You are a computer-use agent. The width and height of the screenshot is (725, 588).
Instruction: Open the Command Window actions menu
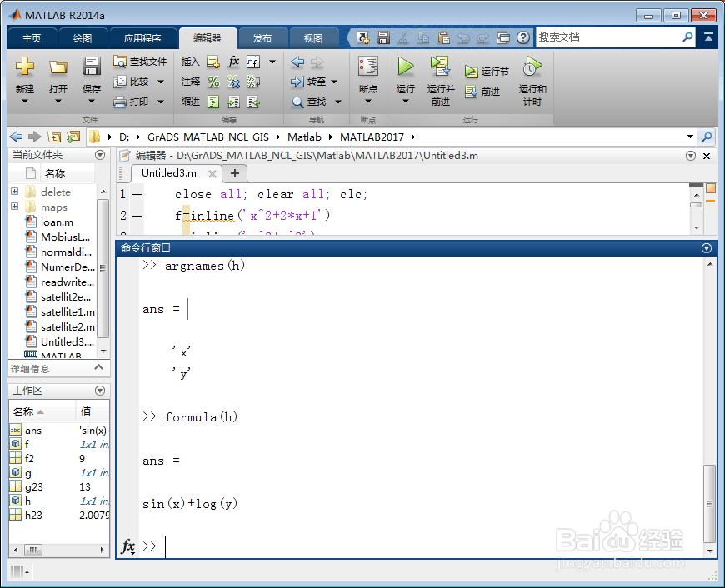[x=707, y=248]
